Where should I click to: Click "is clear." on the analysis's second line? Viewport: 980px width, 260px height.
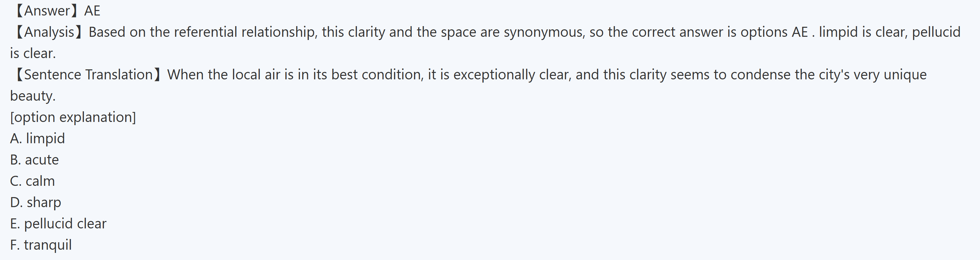click(x=33, y=53)
